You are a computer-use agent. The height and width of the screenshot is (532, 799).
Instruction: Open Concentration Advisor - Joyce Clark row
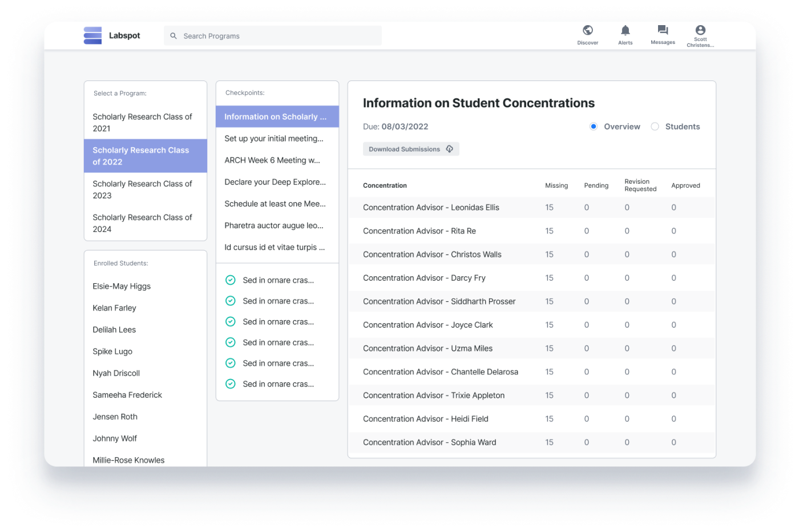click(532, 324)
